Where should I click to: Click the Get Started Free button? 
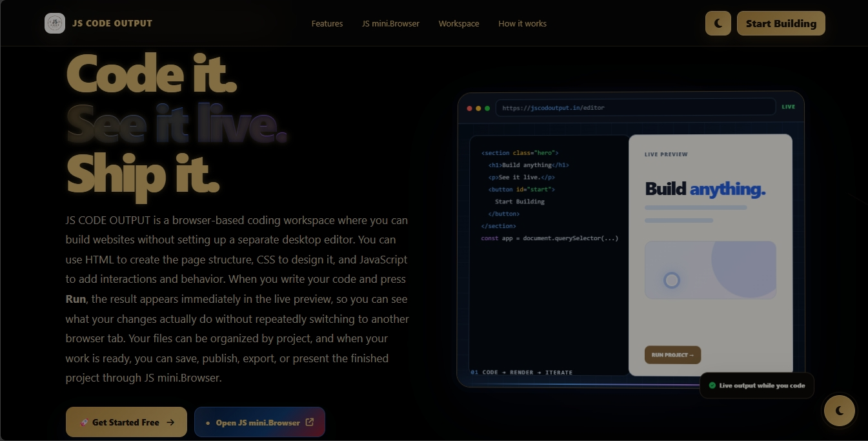pyautogui.click(x=126, y=422)
